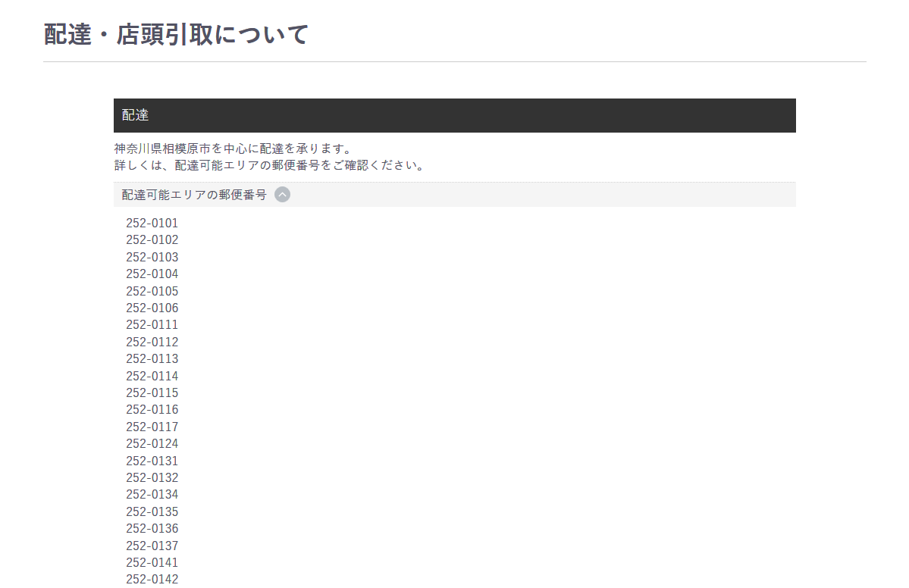Select postal code 252-0131
909x588 pixels.
tap(152, 461)
